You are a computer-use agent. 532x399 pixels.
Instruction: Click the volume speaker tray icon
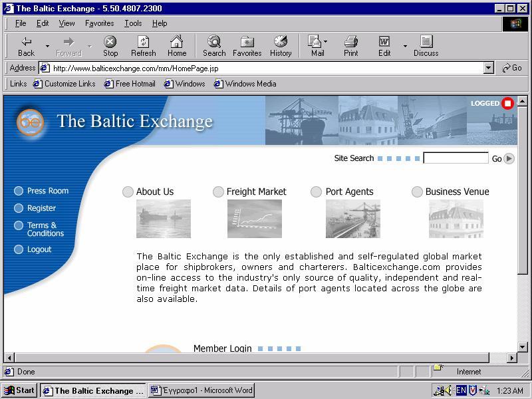pos(448,390)
